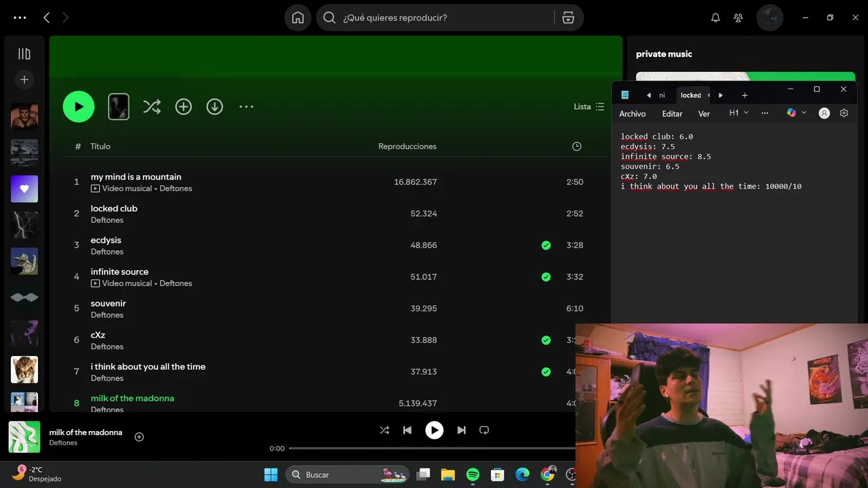
Task: Toggle saved checkmark for i think about you
Action: [546, 371]
